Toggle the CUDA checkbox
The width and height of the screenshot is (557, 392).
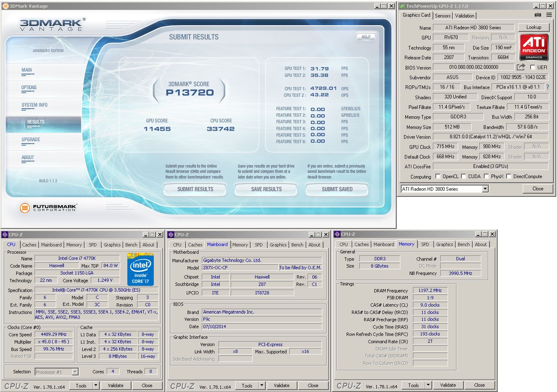463,176
